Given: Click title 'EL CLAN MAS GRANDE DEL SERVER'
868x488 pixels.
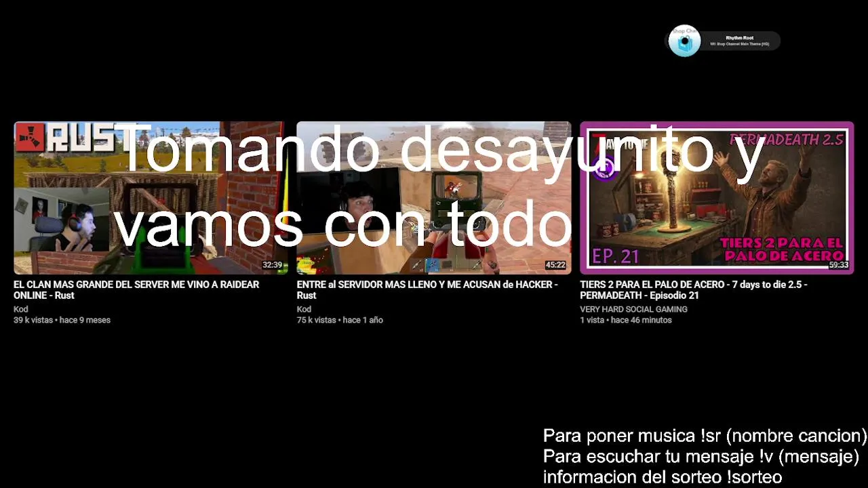Looking at the screenshot, I should (136, 290).
